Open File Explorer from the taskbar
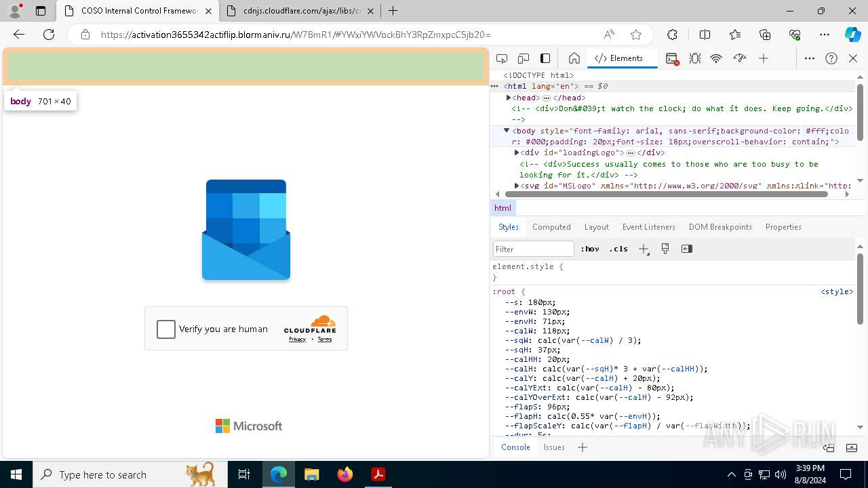This screenshot has width=868, height=488. (x=312, y=474)
